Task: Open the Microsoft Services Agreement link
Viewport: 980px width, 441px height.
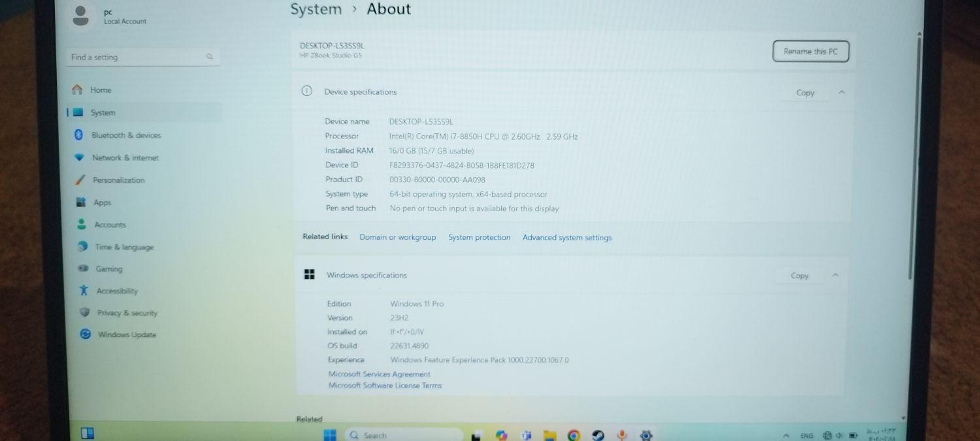Action: pos(379,374)
